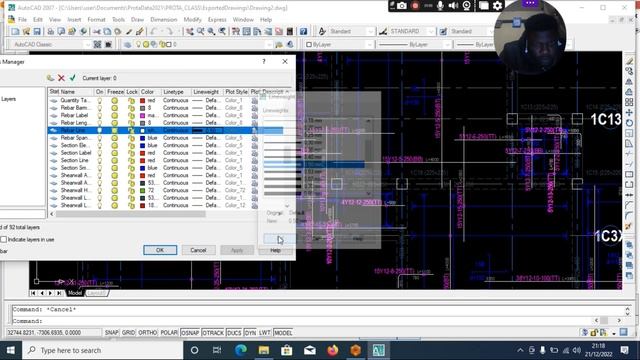Screen dimensions: 640x360
Task: Click the red color swatch of Quantity Ta
Action: [142, 100]
